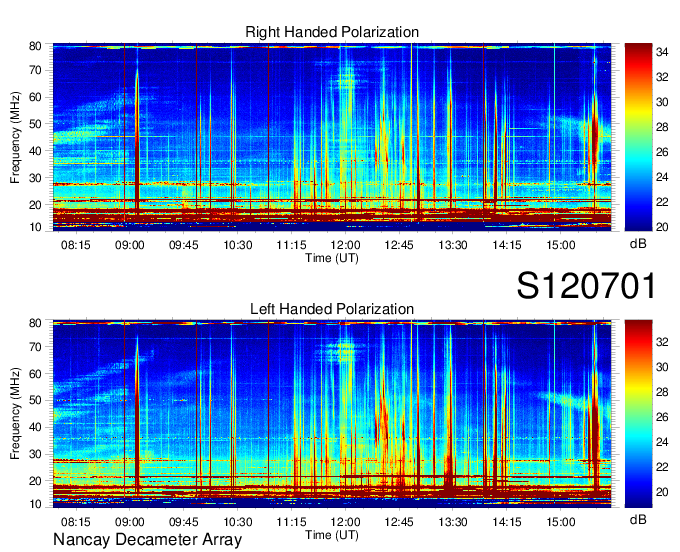Click the 11:15 tick on Right Handed plot
Viewport: 680px width, 552px height.
click(291, 245)
